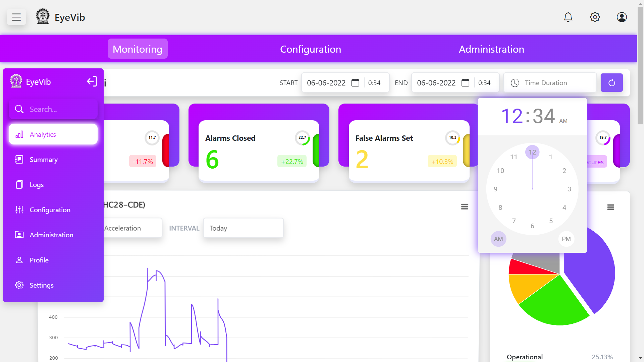Select AM in the time picker

[498, 239]
